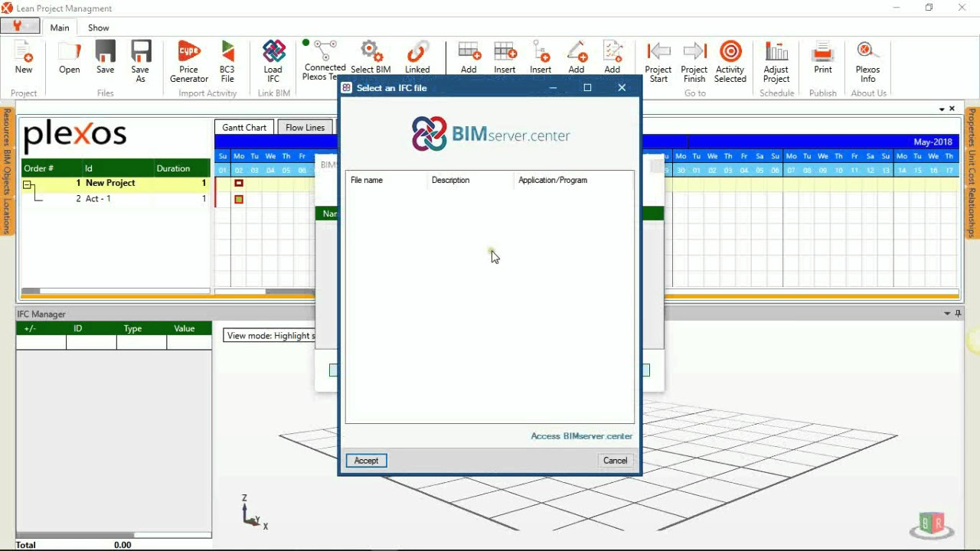Click the Connected Plexos node icon
This screenshot has width=980, height=551.
pos(325,51)
